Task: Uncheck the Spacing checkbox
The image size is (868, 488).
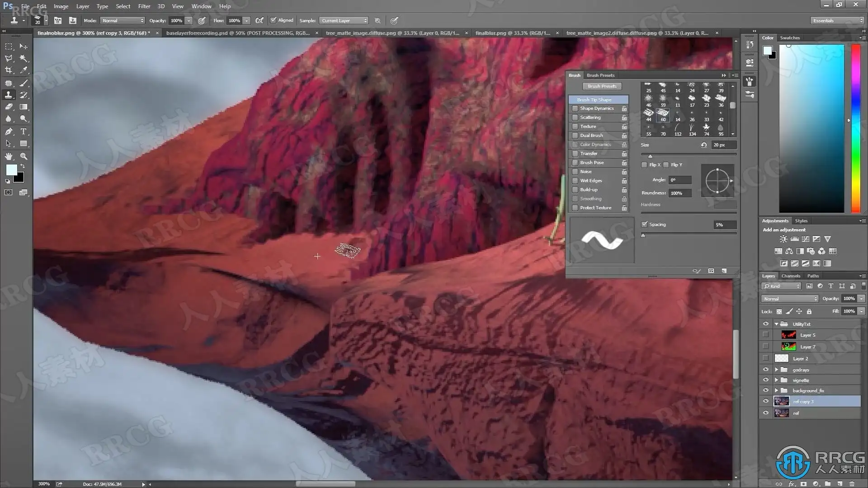Action: tap(644, 224)
